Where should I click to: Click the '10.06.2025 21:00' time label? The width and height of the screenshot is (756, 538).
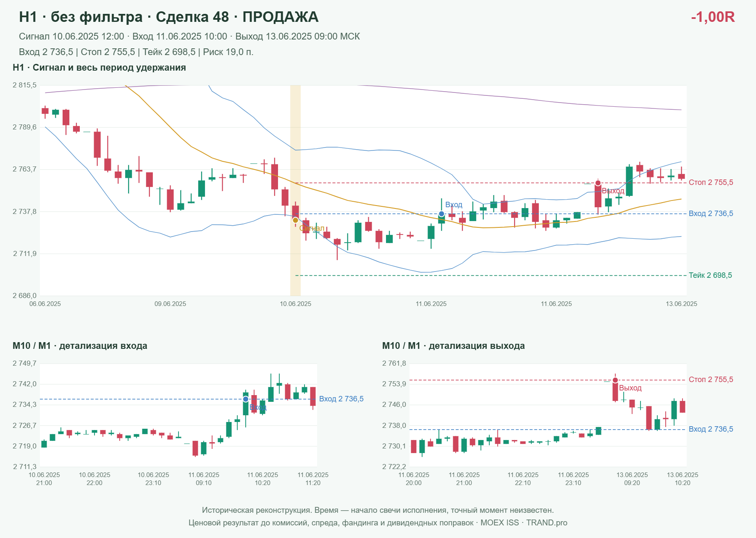(x=44, y=479)
